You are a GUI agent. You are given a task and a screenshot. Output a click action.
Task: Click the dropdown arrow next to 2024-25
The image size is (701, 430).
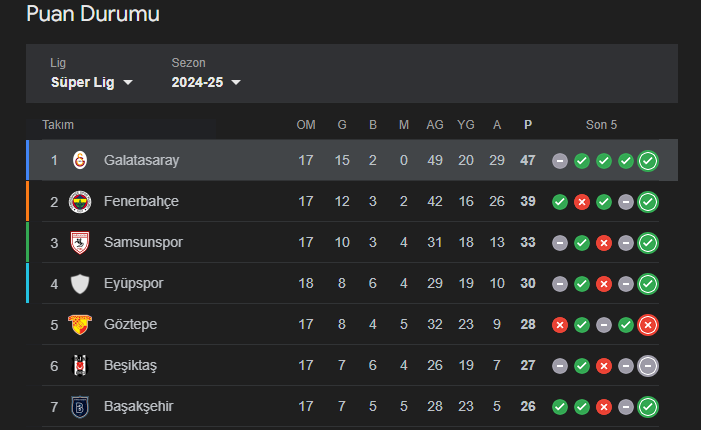[x=236, y=82]
